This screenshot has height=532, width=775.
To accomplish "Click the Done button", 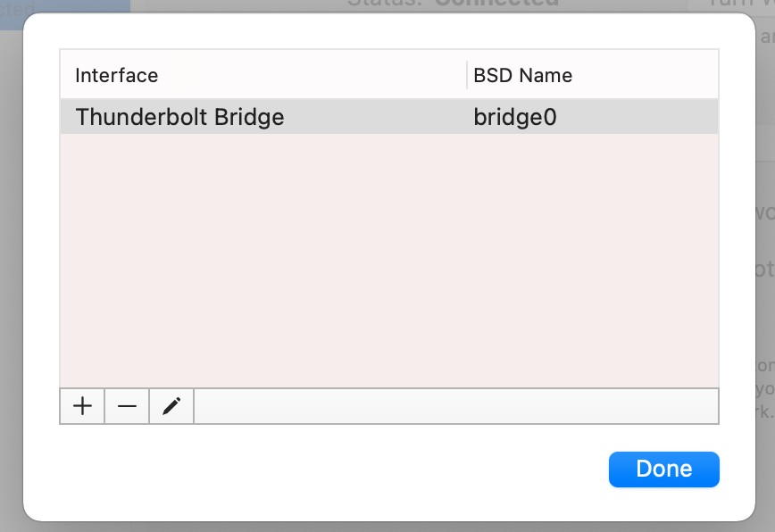I will coord(663,470).
